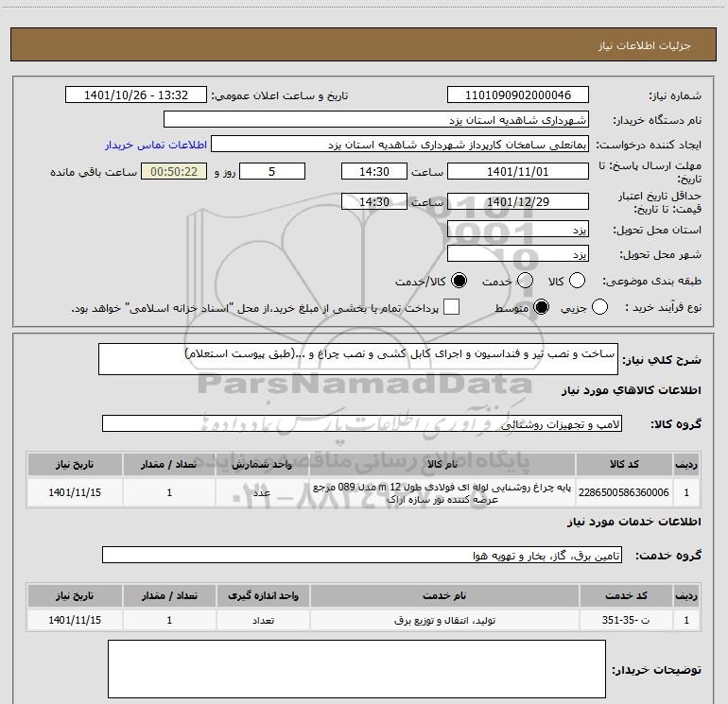The width and height of the screenshot is (728, 704).
Task: Toggle the اسناد خزانه اسلامی payment checkbox
Action: point(451,307)
